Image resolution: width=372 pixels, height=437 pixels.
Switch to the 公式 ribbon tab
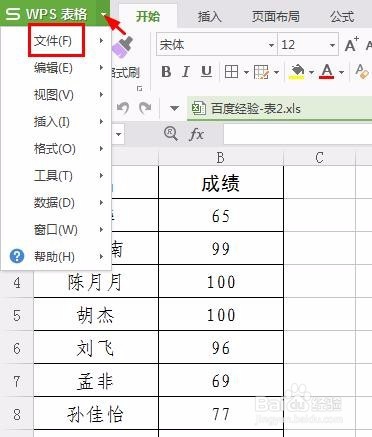pyautogui.click(x=342, y=16)
